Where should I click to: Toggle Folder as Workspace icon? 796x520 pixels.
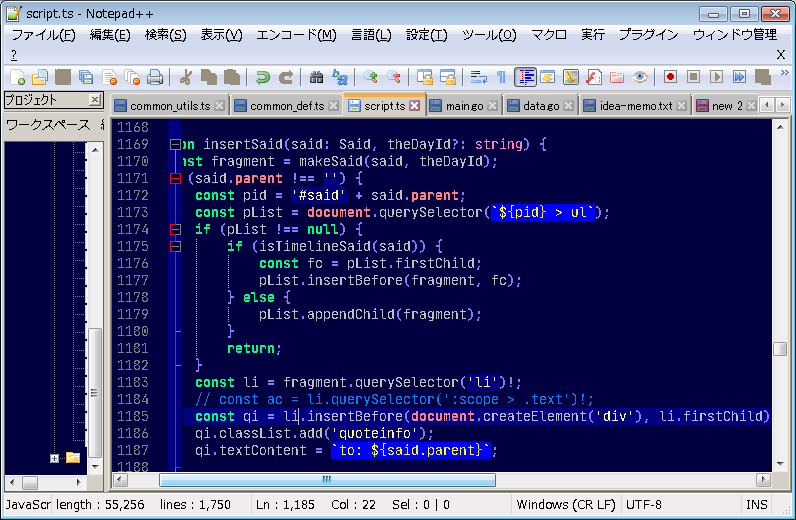click(x=617, y=77)
